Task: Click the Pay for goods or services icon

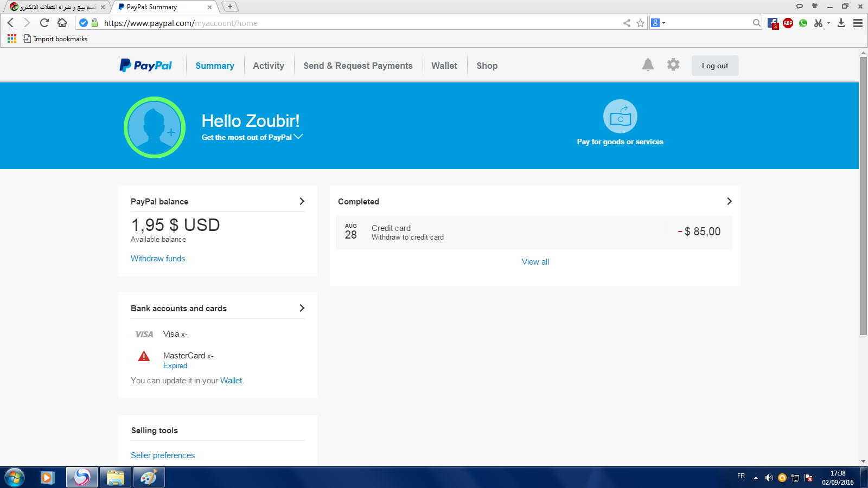Action: tap(620, 117)
